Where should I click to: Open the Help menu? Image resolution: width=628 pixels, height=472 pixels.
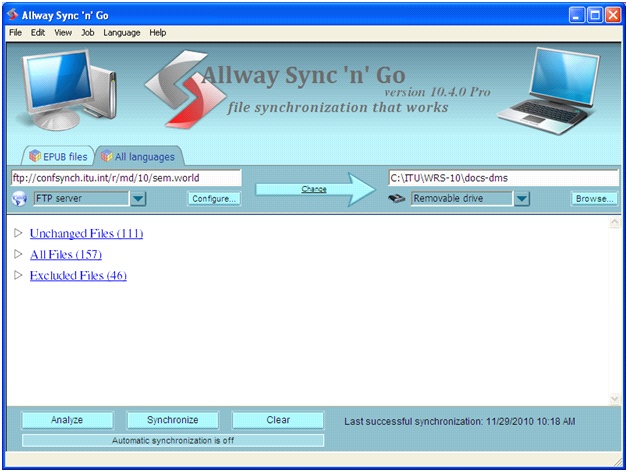(x=157, y=32)
